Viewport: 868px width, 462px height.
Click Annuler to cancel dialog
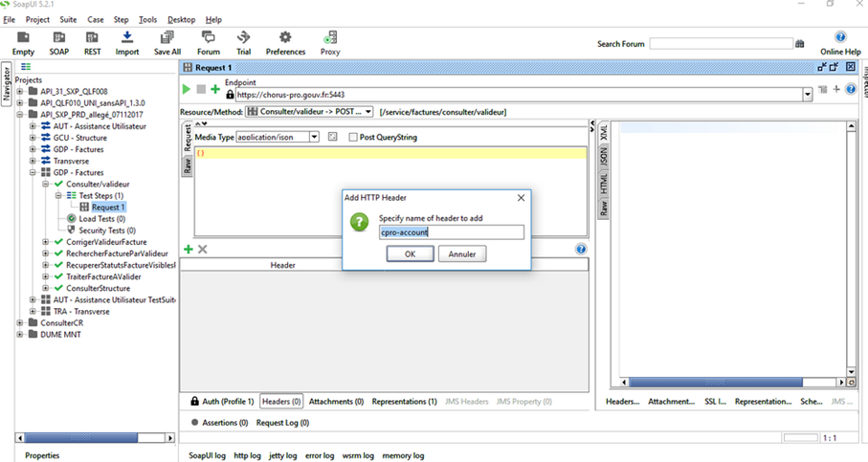click(x=462, y=254)
